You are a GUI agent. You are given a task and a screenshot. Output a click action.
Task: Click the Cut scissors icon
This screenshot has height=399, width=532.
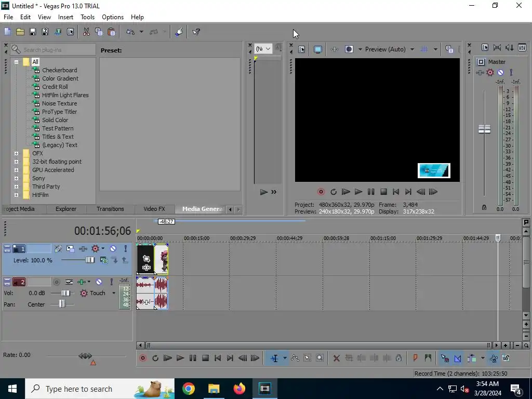click(x=86, y=32)
